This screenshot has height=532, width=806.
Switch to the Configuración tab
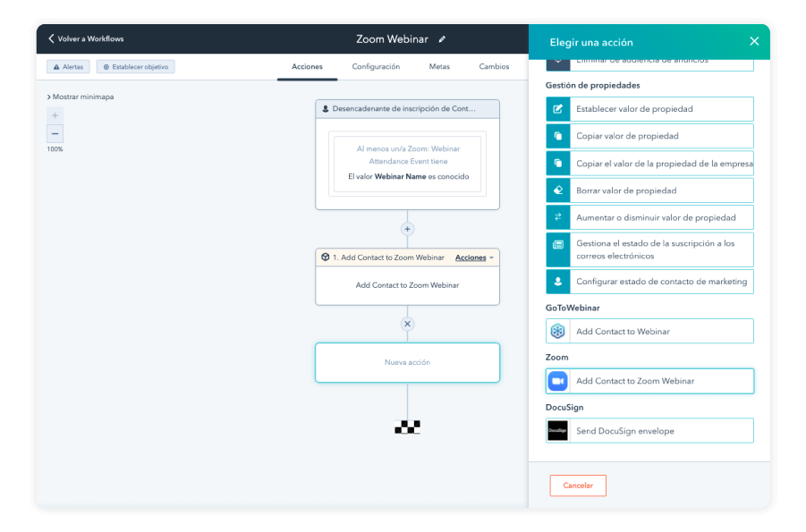pos(376,67)
